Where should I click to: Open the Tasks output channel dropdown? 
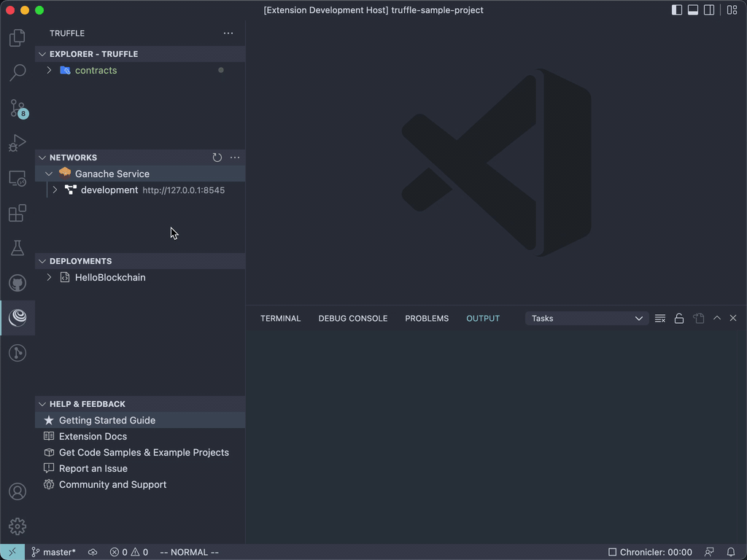586,318
